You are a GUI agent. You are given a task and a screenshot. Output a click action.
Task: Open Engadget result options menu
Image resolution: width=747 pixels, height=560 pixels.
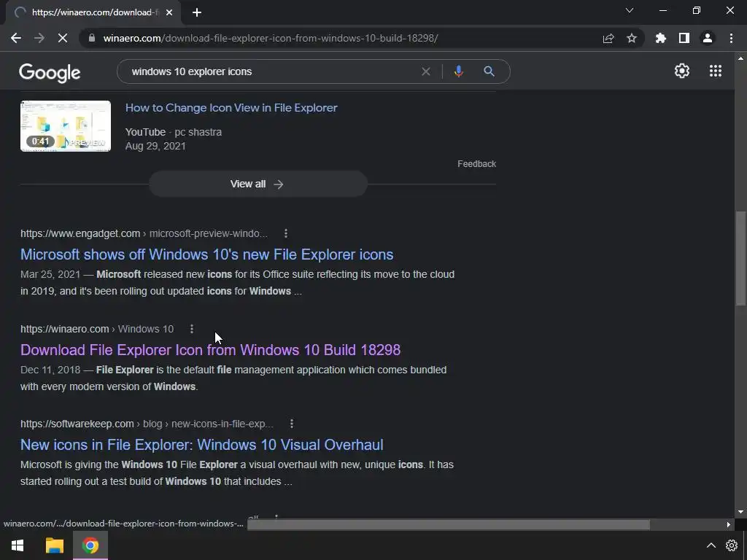[286, 233]
